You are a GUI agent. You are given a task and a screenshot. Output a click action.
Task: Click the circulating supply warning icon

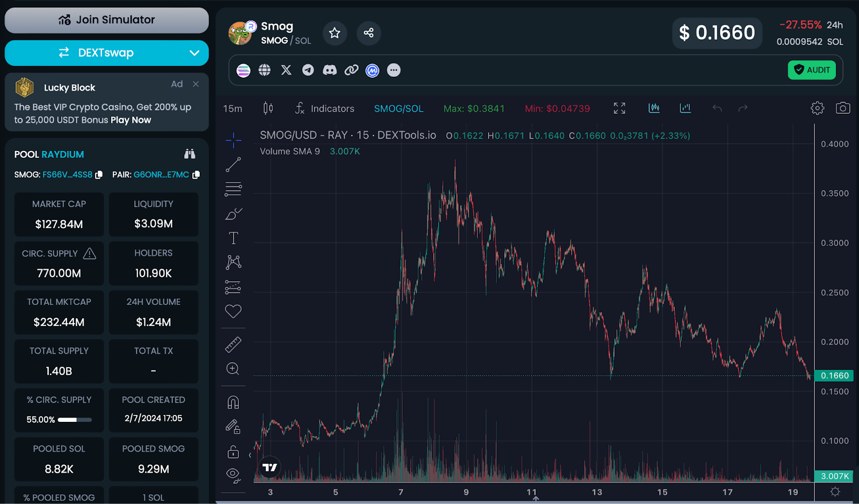coord(90,253)
